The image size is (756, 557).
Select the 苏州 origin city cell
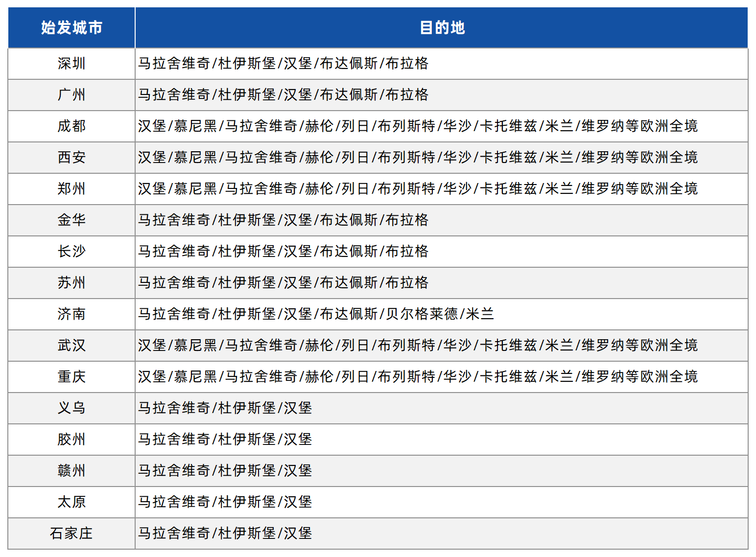tap(71, 283)
